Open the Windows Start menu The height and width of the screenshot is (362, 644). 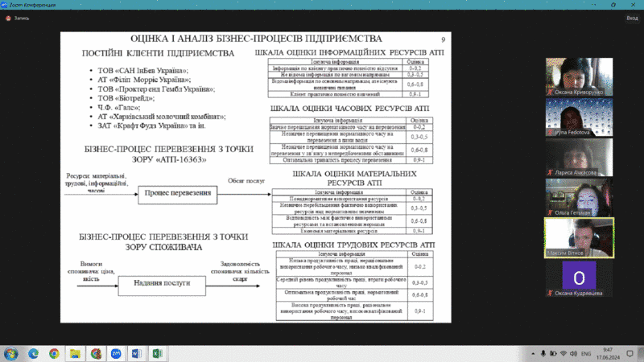pyautogui.click(x=11, y=353)
